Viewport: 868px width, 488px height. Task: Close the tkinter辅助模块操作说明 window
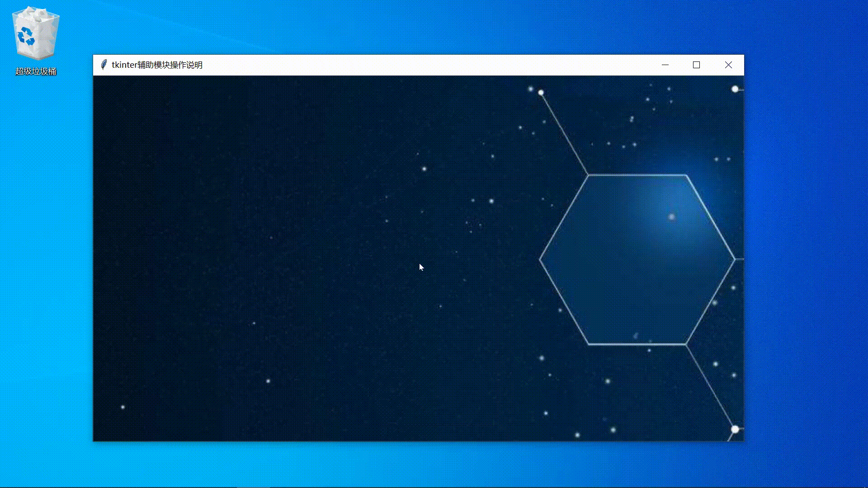coord(728,65)
